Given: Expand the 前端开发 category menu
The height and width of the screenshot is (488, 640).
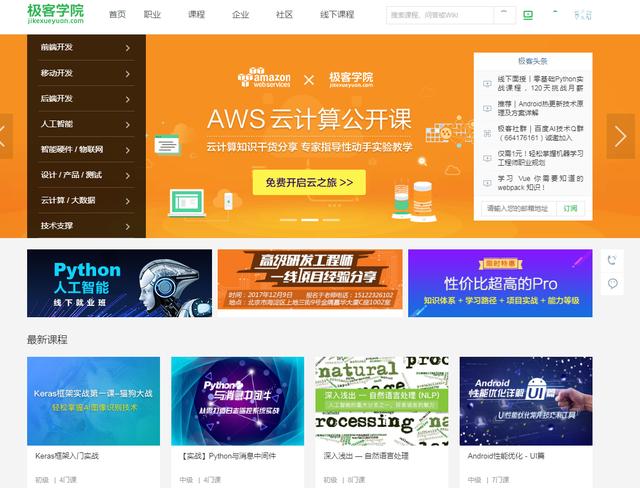Looking at the screenshot, I should (x=86, y=47).
